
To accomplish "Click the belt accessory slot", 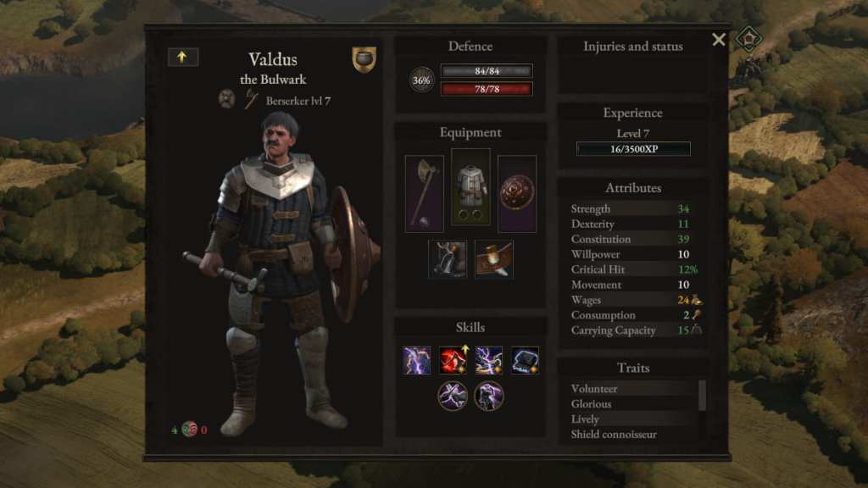I will 494,259.
